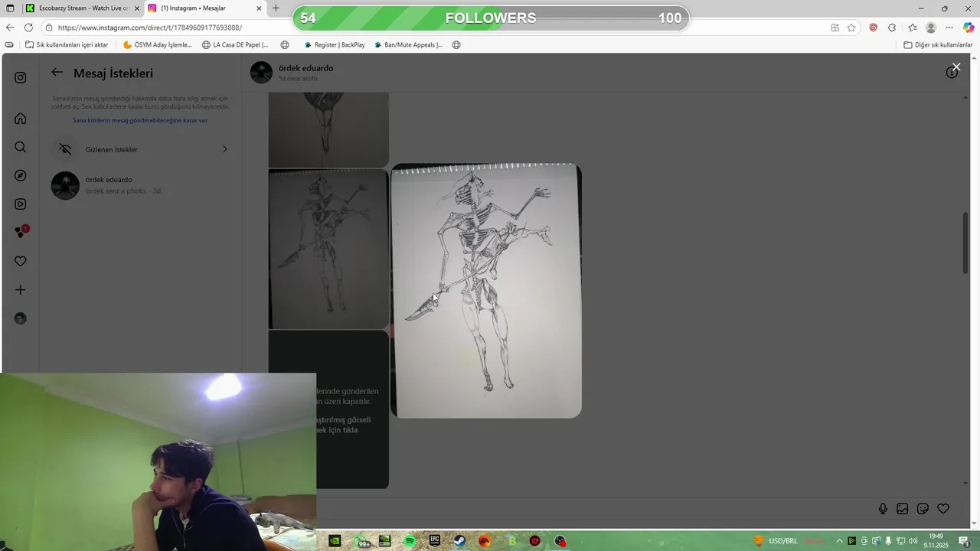Click the Instagram chat vertical scrollbar
Viewport: 980px width, 551px height.
point(965,243)
